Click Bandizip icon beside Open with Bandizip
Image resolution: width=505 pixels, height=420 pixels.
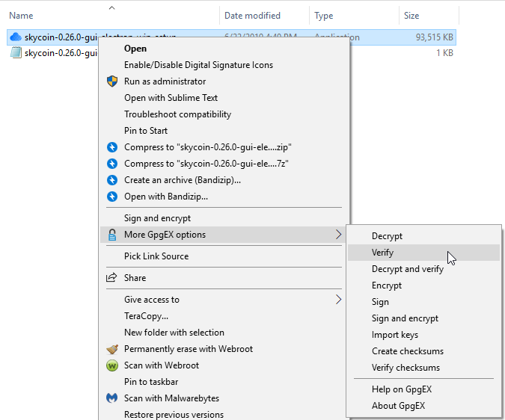coord(112,197)
